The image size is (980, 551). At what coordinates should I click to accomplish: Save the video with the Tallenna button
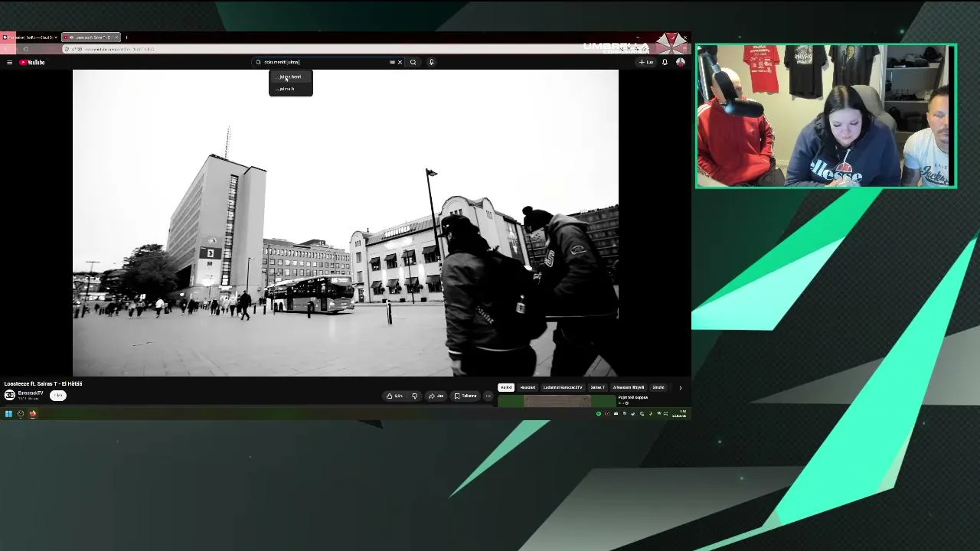[465, 396]
